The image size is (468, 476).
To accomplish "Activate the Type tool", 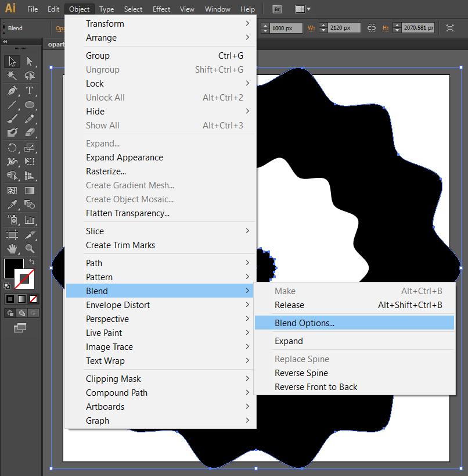I will 30,91.
